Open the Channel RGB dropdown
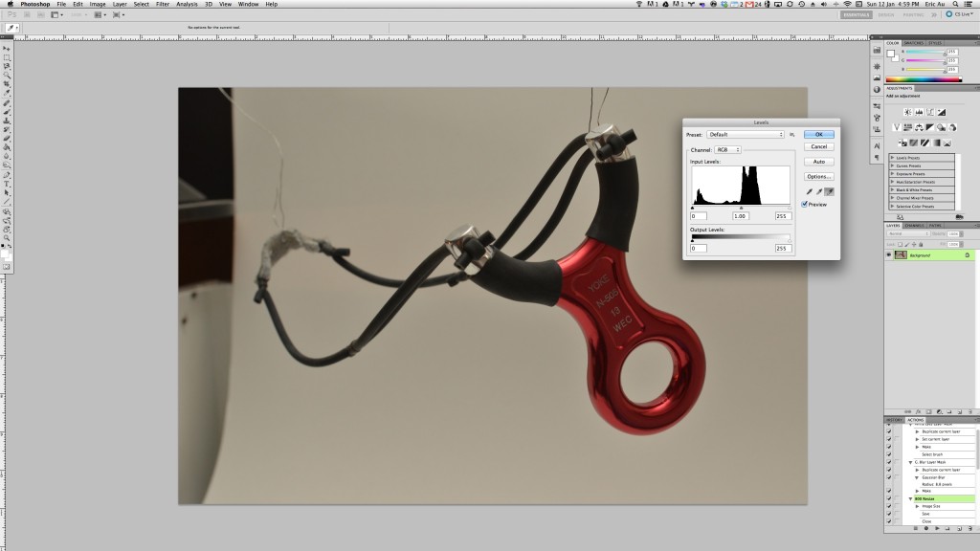 click(x=727, y=150)
